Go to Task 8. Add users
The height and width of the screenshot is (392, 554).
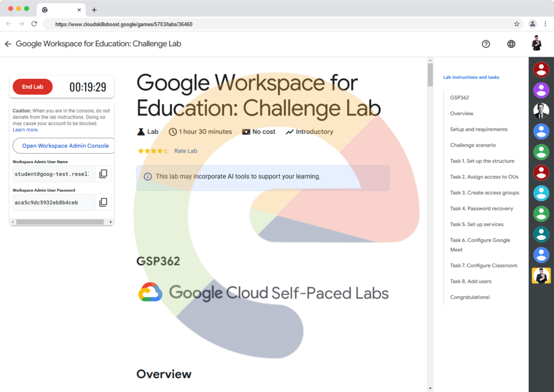(471, 281)
